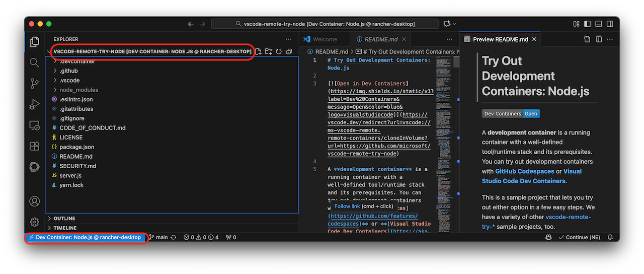644x274 pixels.
Task: Open Copilot status icon in status bar
Action: 548,237
